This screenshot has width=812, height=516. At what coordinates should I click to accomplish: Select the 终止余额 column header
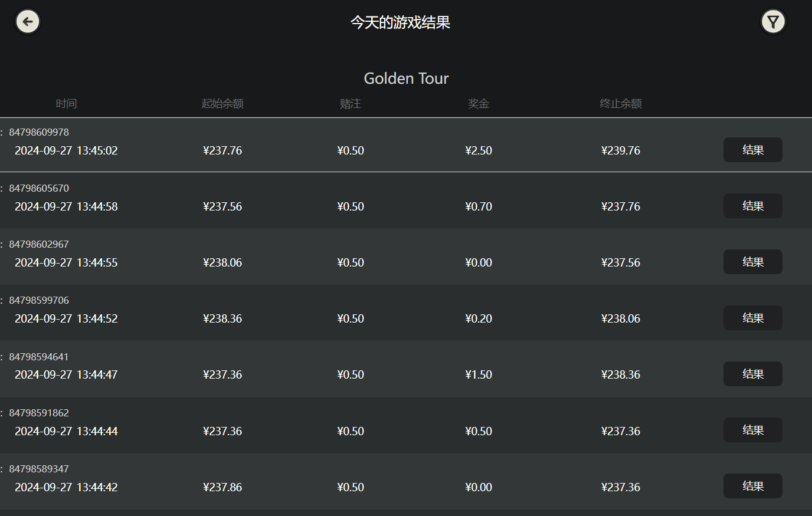pyautogui.click(x=620, y=103)
